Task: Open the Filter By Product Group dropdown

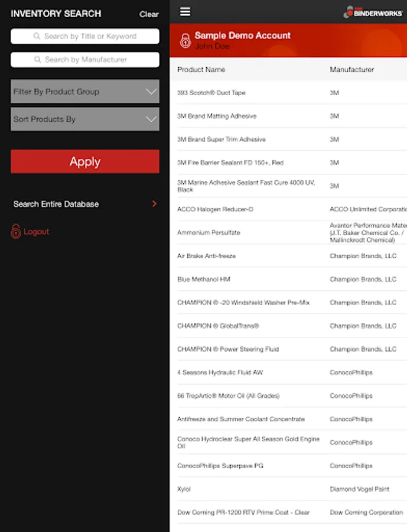Action: coord(85,91)
